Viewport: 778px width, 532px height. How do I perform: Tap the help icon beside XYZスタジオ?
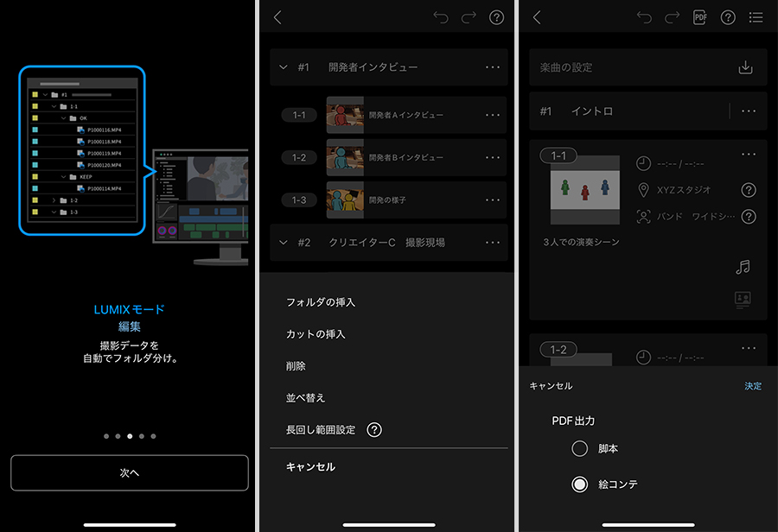[x=749, y=190]
